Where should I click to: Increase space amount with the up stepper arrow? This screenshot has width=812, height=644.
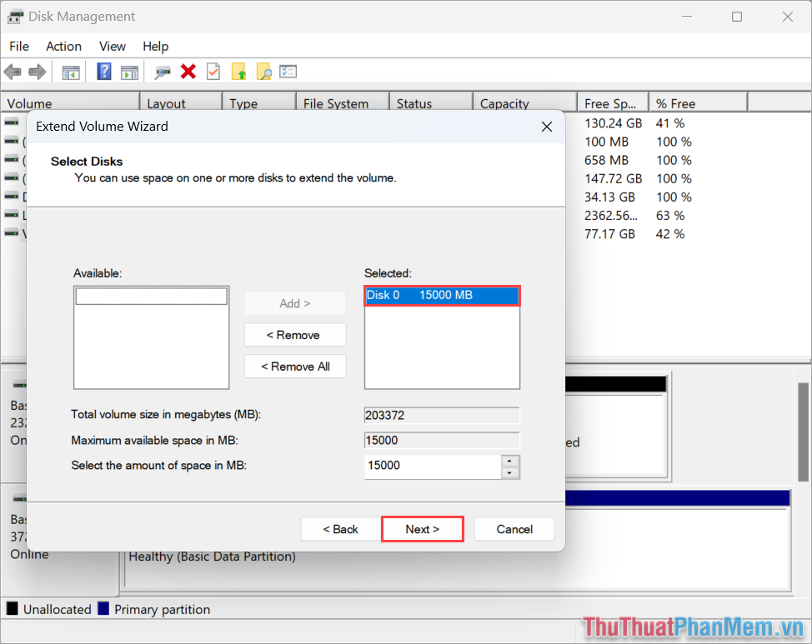point(509,462)
